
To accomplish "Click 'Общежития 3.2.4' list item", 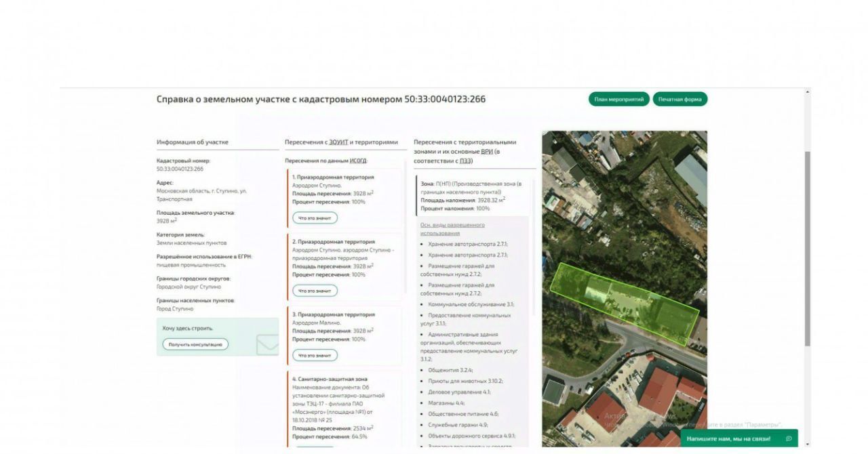I will pyautogui.click(x=450, y=370).
